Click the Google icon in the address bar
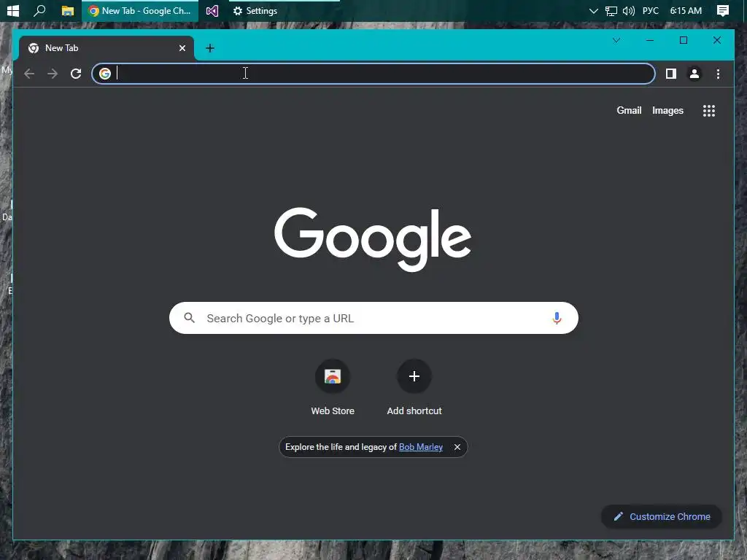Screen dimensions: 747x560 click(105, 74)
